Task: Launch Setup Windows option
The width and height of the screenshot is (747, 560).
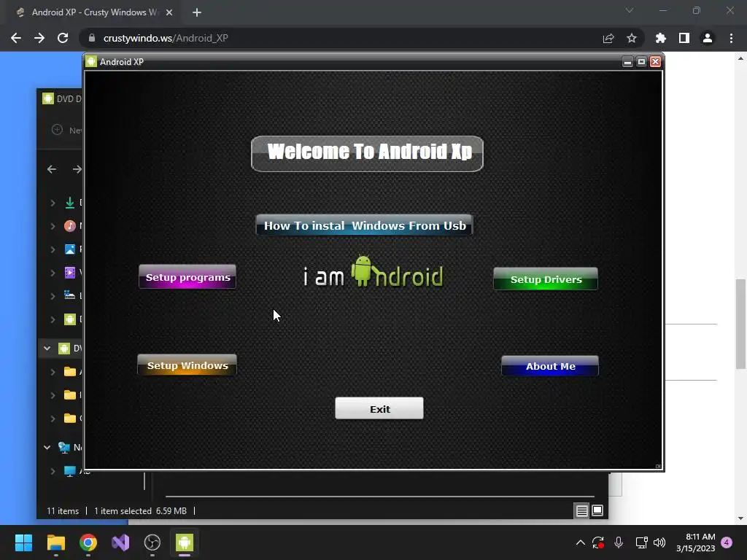Action: pos(187,365)
